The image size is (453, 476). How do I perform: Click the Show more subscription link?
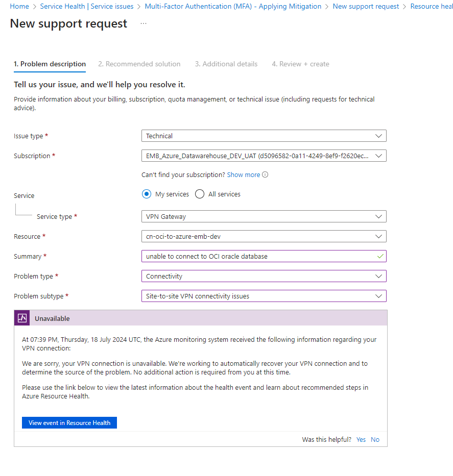click(244, 175)
